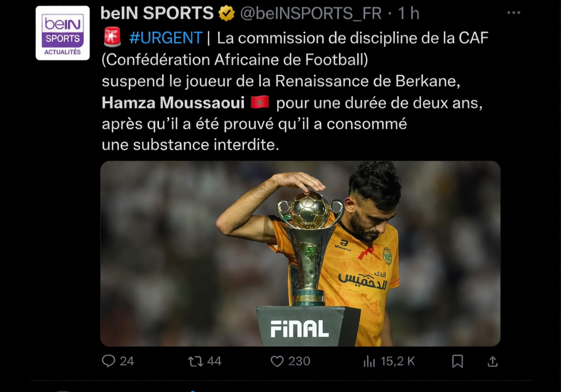Open the #URGENT hashtag

coord(165,38)
